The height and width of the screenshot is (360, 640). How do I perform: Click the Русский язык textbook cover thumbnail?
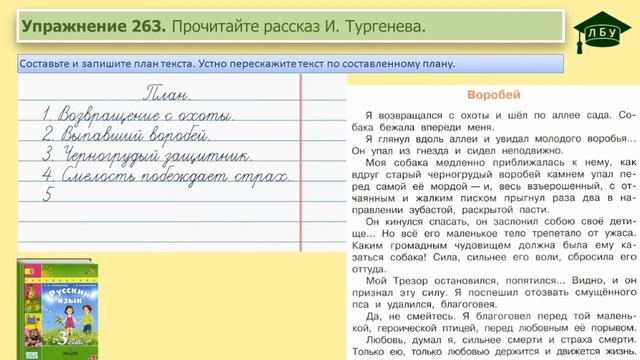click(58, 309)
